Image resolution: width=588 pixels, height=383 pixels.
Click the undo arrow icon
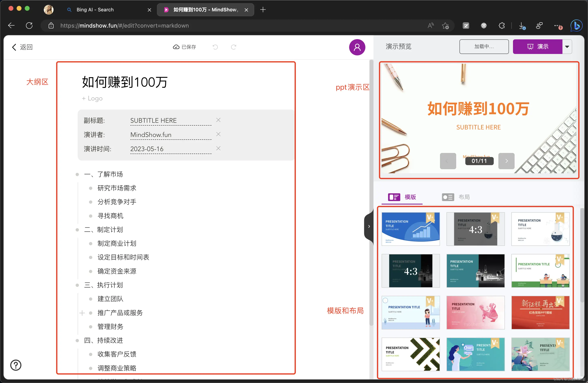[x=215, y=47]
